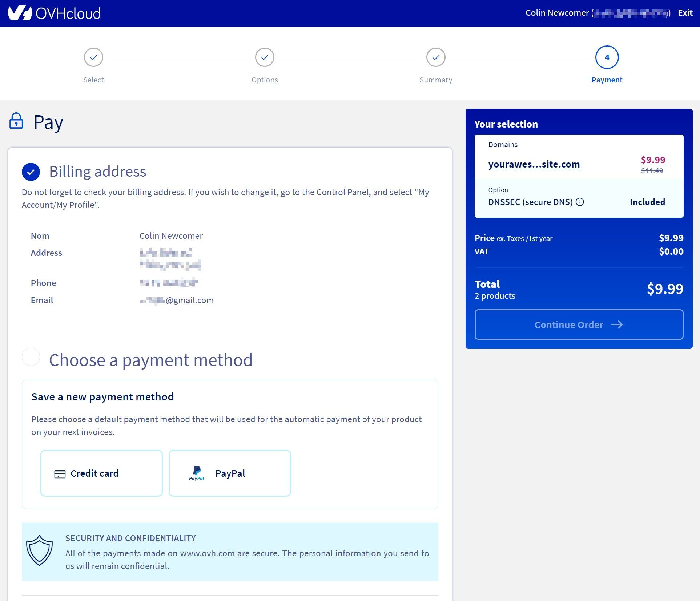Choose Credit card as payment method
Viewport: 700px width, 601px height.
(101, 473)
